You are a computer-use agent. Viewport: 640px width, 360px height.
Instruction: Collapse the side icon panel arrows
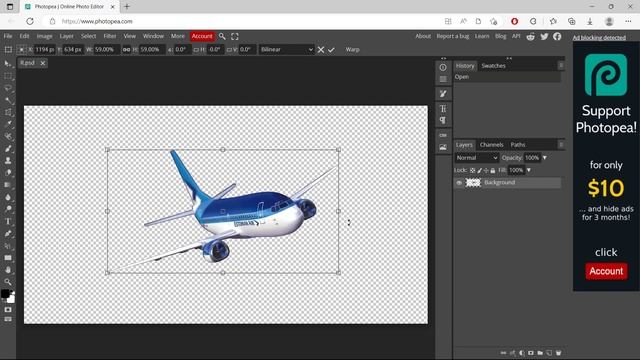pyautogui.click(x=443, y=58)
